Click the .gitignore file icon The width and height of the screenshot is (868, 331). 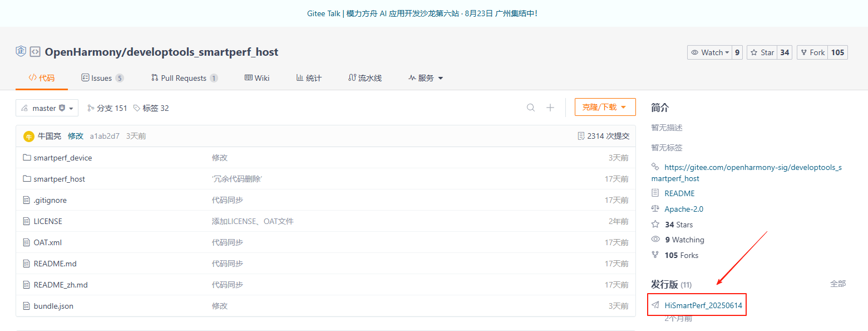(27, 200)
